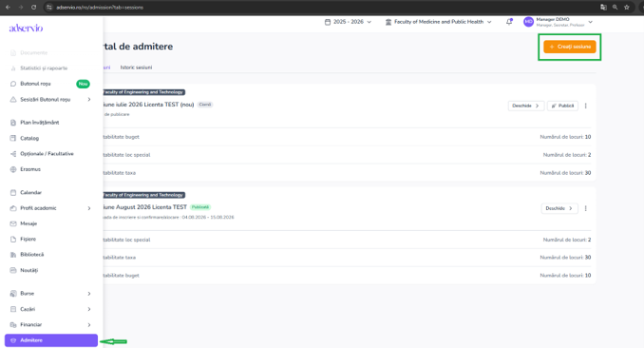This screenshot has height=348, width=644.
Task: Expand the Financiar sidebar submenu
Action: 89,325
